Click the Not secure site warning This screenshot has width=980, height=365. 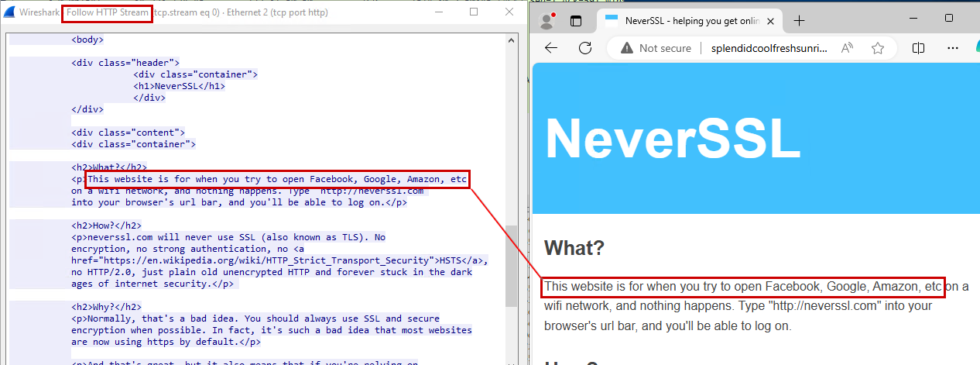pos(656,48)
